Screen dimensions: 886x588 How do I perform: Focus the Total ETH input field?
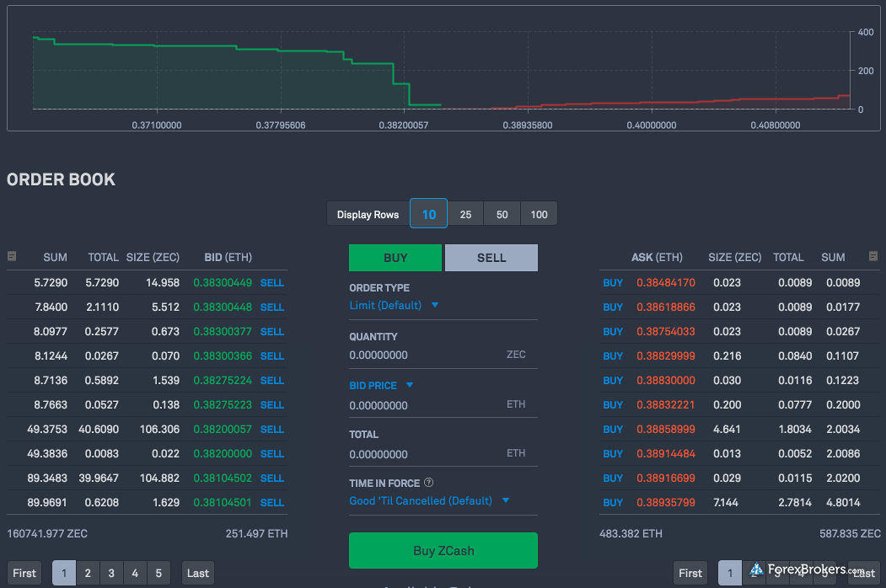tap(443, 453)
